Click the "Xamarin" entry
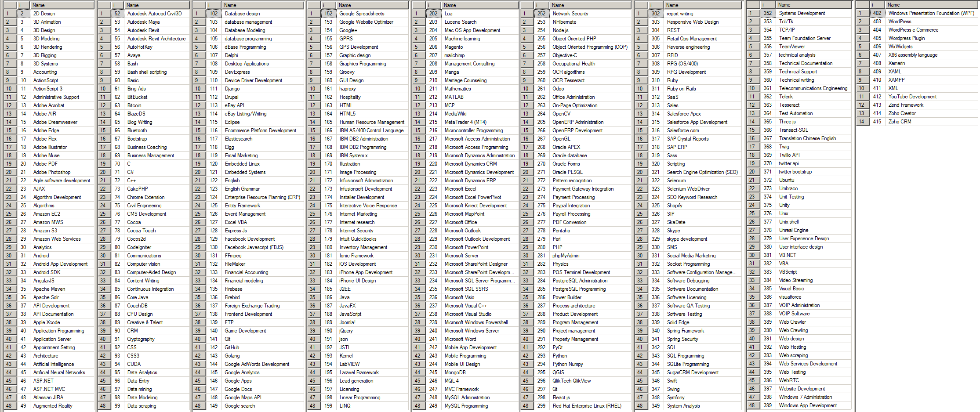The image size is (980, 412). tap(932, 63)
